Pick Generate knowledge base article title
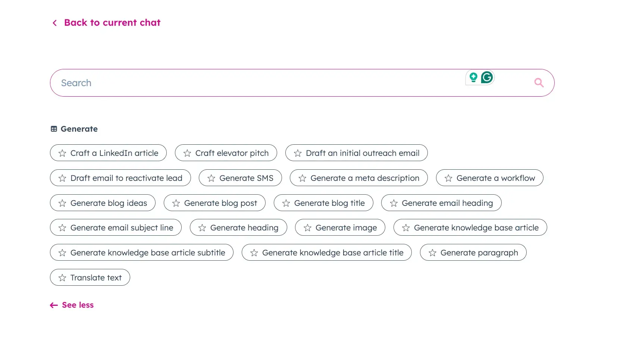Screen dimensions: 630x364 click(332, 253)
